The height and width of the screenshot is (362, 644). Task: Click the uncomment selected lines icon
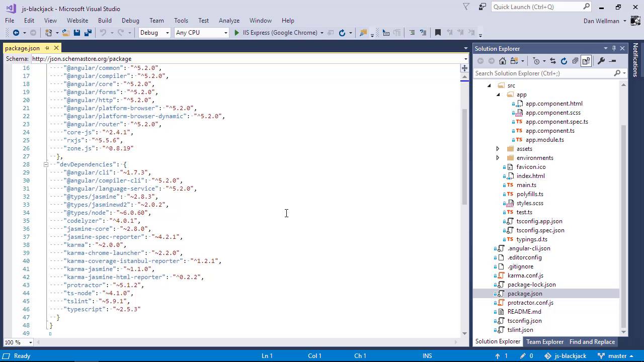point(423,33)
